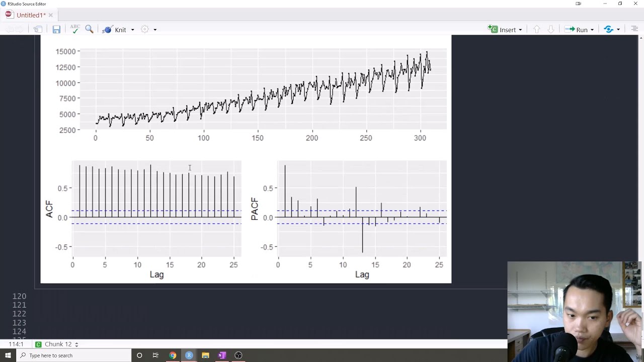Switch to Google Chrome in taskbar

[173, 355]
